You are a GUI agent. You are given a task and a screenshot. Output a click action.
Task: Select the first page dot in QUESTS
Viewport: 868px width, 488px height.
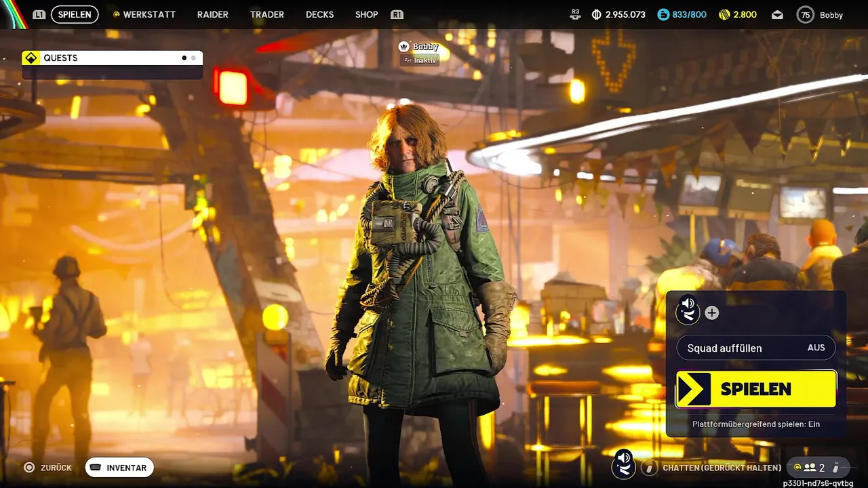(184, 58)
